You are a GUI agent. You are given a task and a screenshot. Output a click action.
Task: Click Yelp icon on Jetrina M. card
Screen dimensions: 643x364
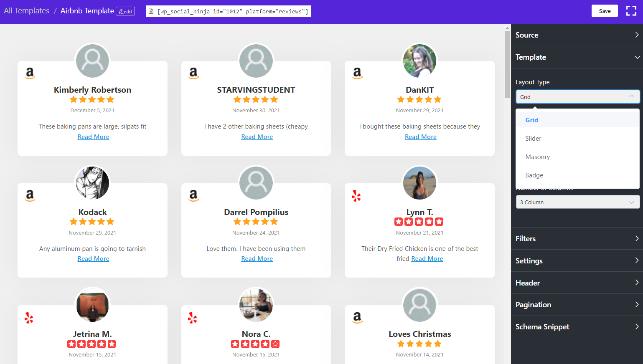pyautogui.click(x=29, y=318)
